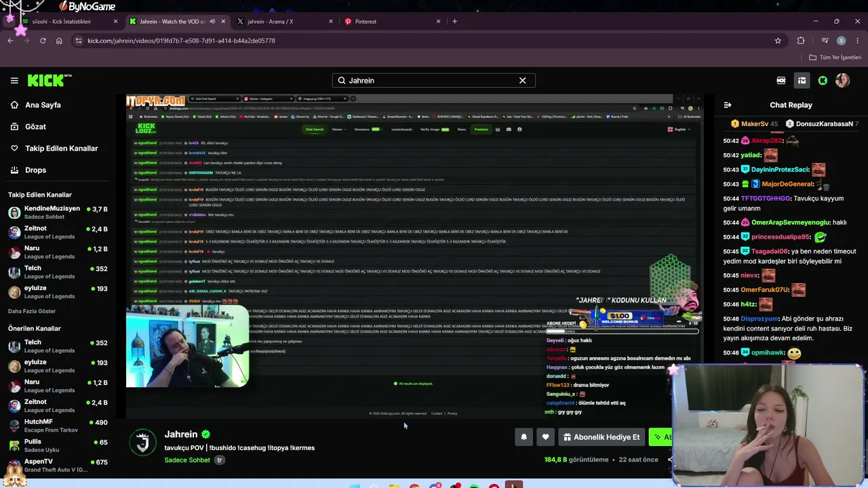Switch to the Pinterest browser tab

coord(393,22)
